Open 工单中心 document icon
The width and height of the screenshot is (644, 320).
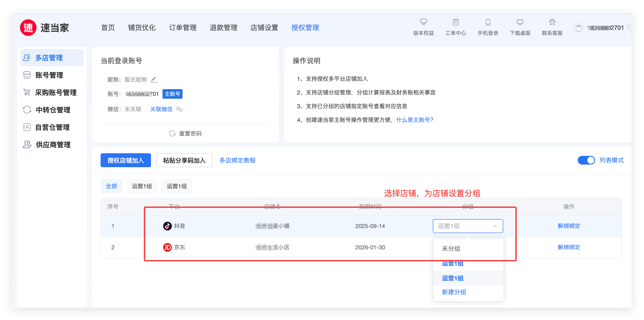455,22
